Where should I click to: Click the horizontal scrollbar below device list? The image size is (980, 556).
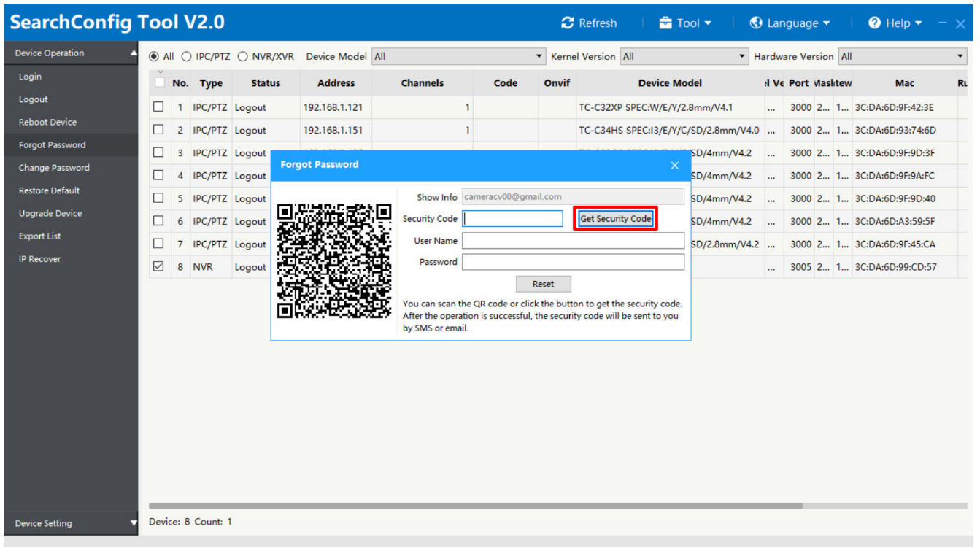(475, 505)
